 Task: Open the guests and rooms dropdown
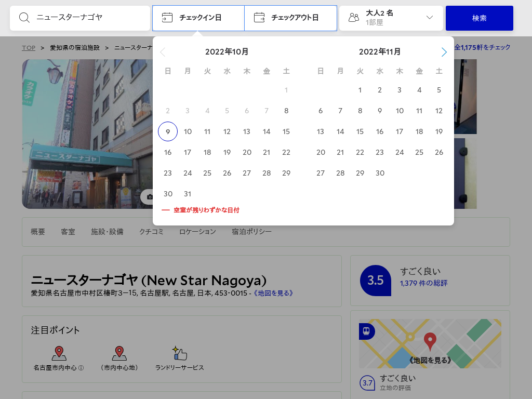[391, 18]
